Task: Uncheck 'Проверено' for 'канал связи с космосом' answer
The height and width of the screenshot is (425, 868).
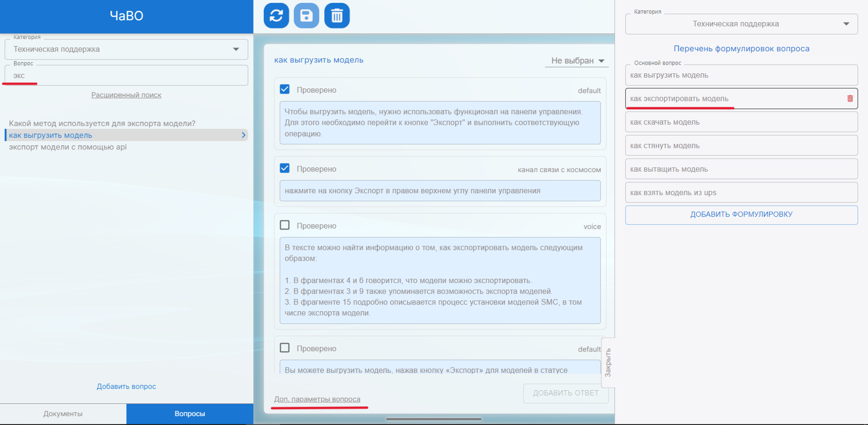Action: pos(285,168)
